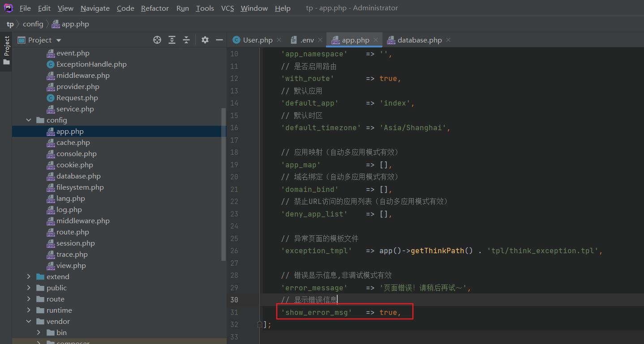Click line number 26 in the gutter
Image resolution: width=644 pixels, height=344 pixels.
[x=234, y=251]
